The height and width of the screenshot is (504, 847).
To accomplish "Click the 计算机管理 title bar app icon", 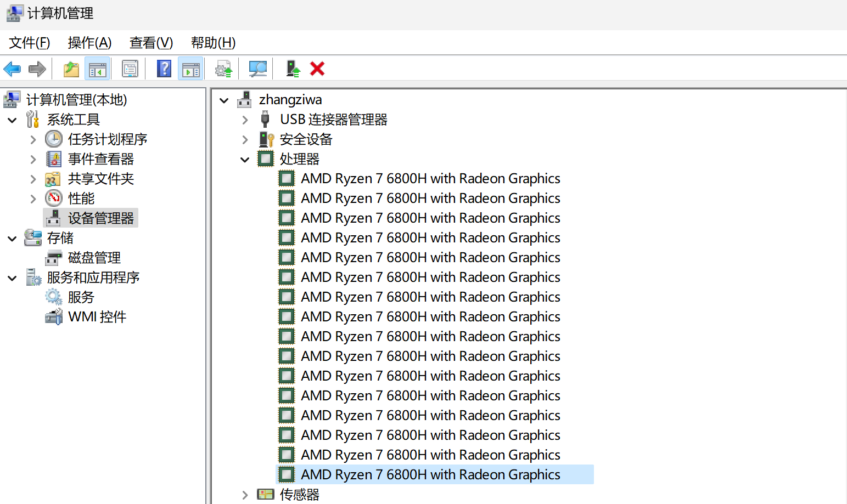I will point(15,14).
